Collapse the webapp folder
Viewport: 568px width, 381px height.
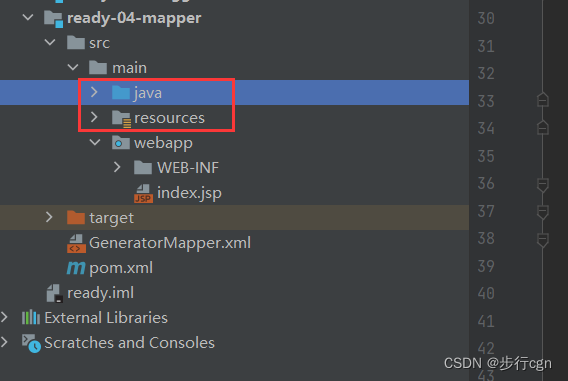click(x=95, y=142)
